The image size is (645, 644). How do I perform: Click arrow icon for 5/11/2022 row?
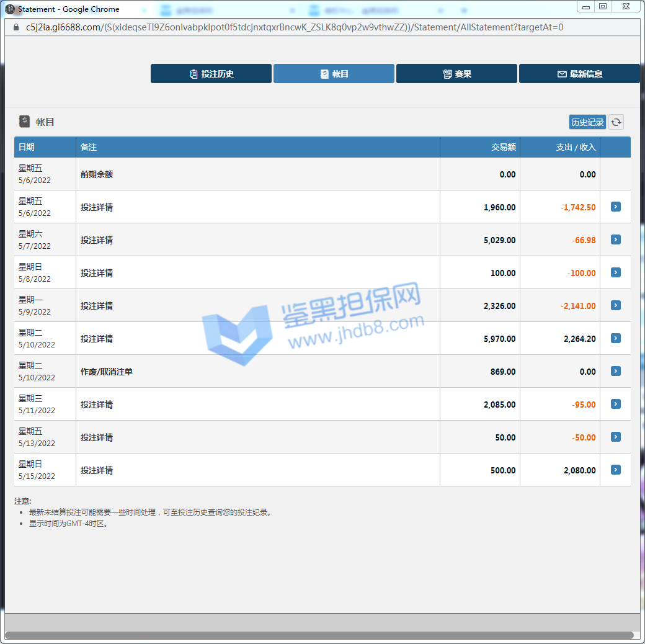click(x=615, y=404)
